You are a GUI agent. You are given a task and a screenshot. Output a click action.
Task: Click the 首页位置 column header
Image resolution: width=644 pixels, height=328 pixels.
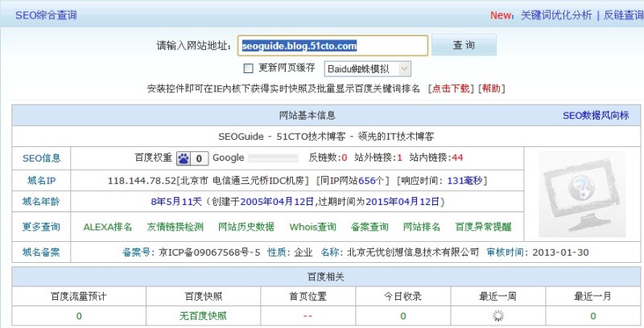(308, 297)
